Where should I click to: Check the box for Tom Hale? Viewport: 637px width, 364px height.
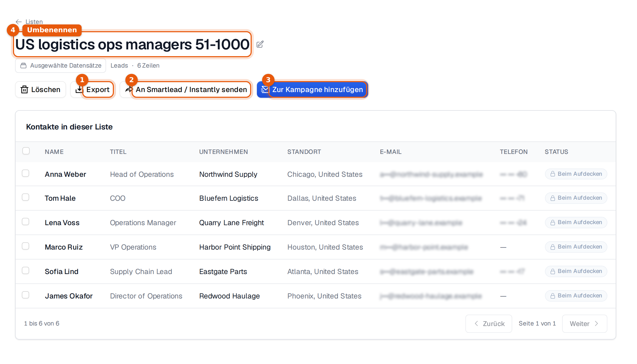[25, 197]
